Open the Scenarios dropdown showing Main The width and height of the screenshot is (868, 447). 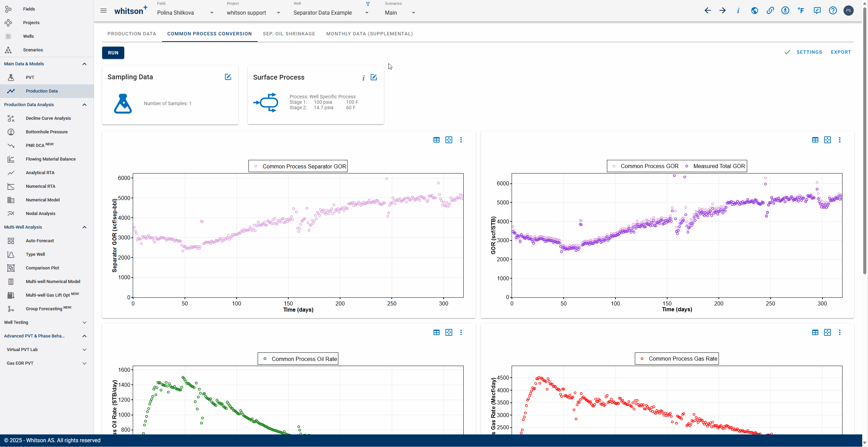400,13
